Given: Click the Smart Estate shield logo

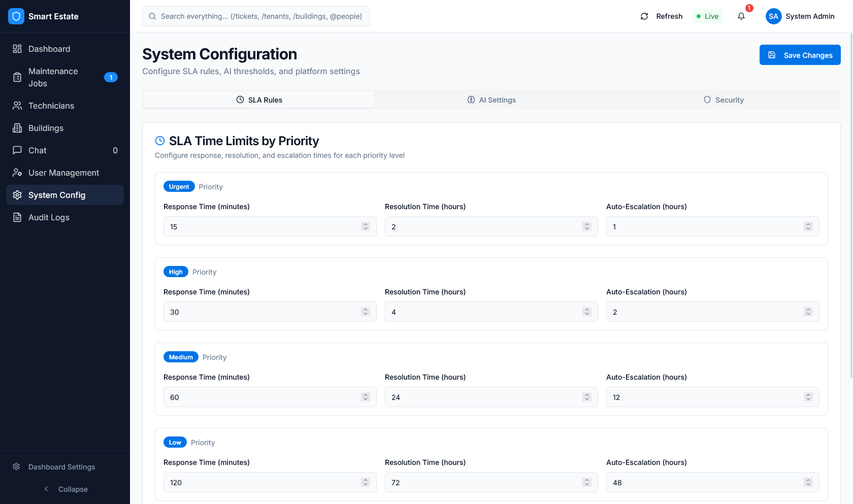Looking at the screenshot, I should tap(16, 16).
